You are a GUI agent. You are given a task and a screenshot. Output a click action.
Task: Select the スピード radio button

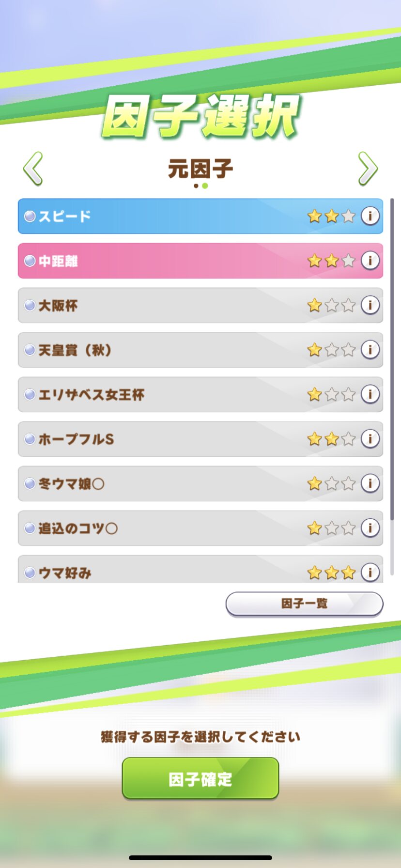pos(30,216)
